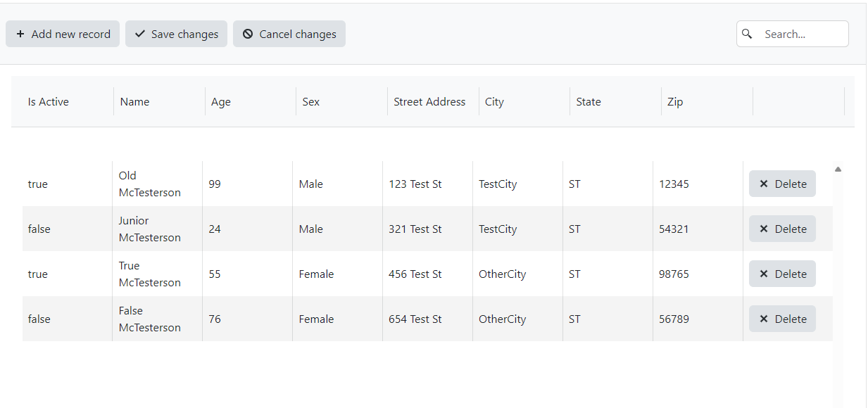The image size is (868, 408).
Task: Click the checkmark icon on Save changes
Action: [140, 34]
